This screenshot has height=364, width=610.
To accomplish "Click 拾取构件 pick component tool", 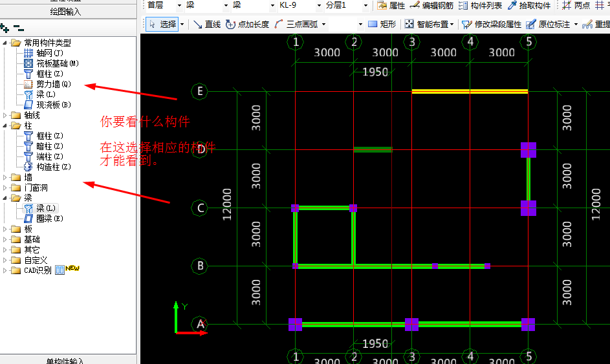I will [x=529, y=5].
